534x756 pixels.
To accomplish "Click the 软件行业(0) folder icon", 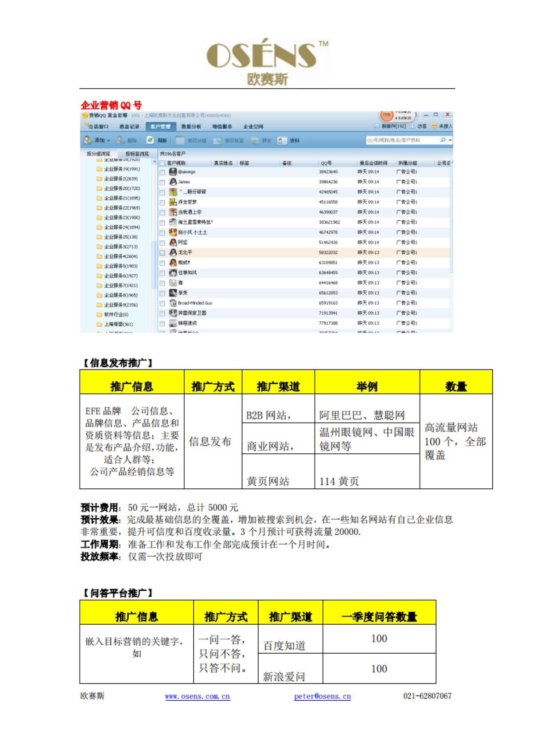I will (x=100, y=314).
